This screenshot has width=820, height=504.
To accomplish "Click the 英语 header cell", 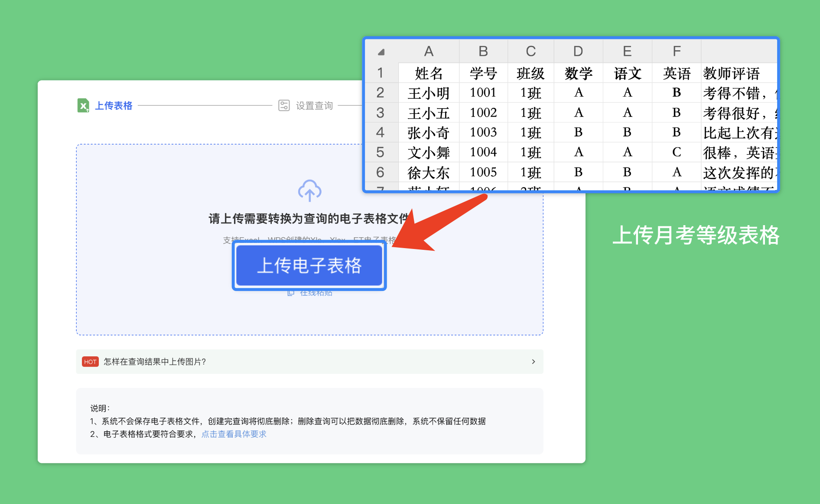I will (x=677, y=73).
